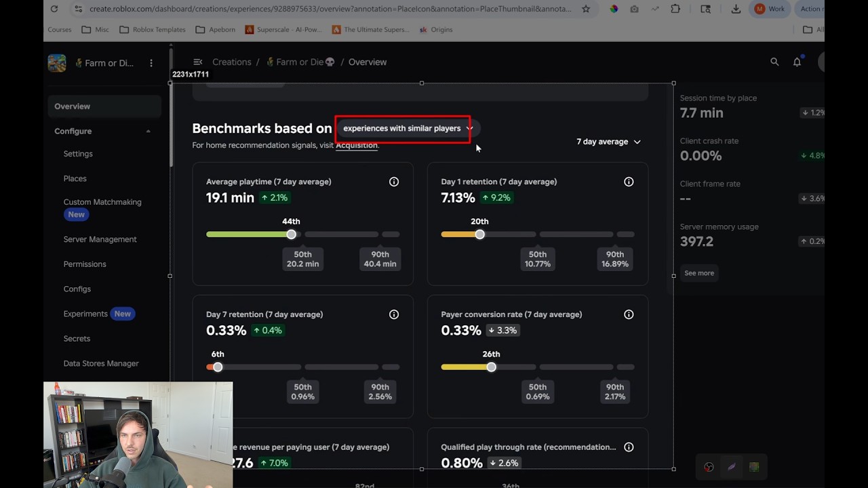Click the Payer conversion 26th percentile marker
Viewport: 868px width, 488px height.
(492, 367)
